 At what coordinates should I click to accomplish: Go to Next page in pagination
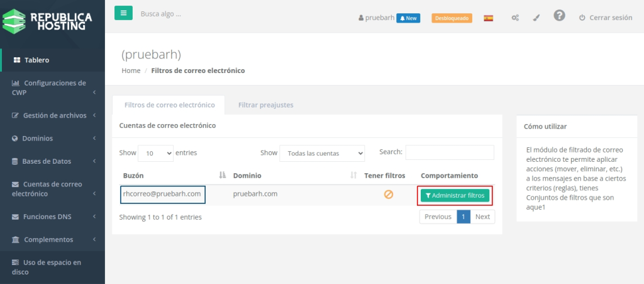coord(482,217)
